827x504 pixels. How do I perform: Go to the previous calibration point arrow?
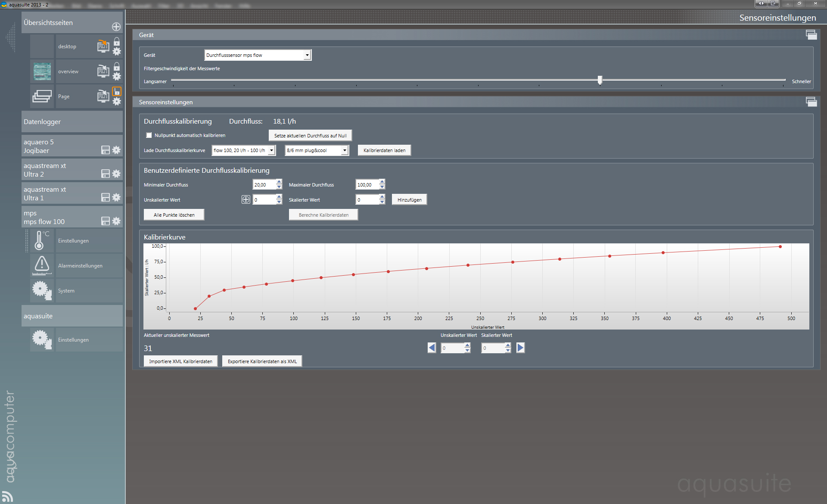pyautogui.click(x=432, y=348)
